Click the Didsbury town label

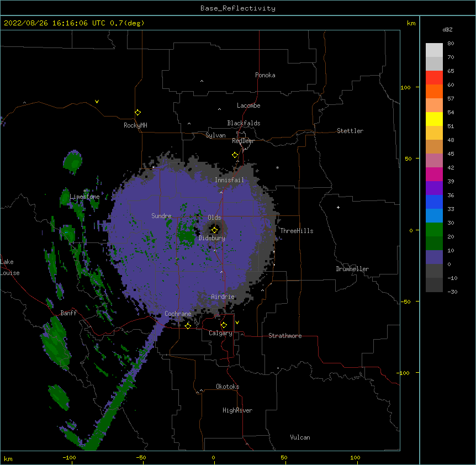pos(212,238)
